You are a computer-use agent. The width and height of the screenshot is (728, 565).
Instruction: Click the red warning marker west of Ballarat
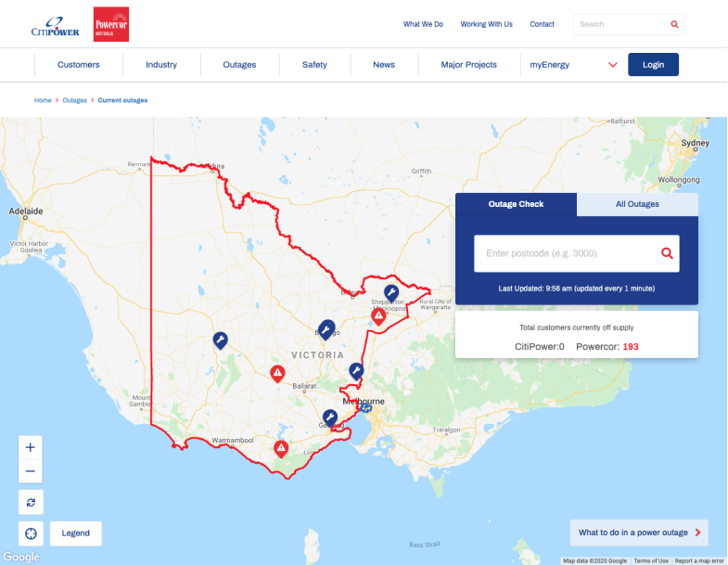click(277, 373)
